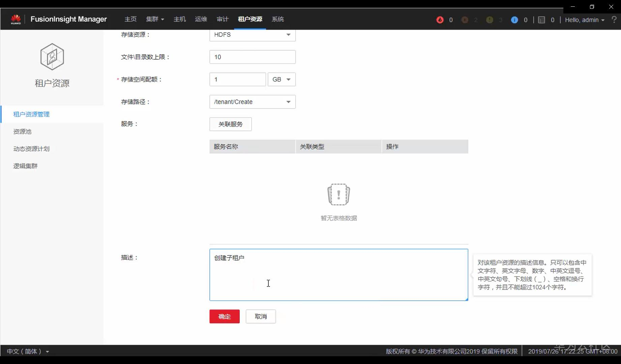Click the 租户资源 sidebar heading
This screenshot has height=364, width=621.
coord(52,83)
